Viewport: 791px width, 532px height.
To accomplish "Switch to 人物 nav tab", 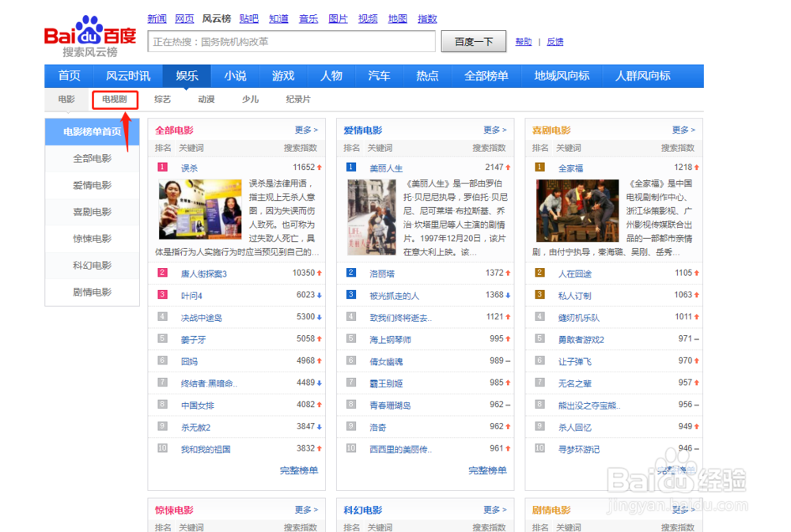I will click(331, 76).
